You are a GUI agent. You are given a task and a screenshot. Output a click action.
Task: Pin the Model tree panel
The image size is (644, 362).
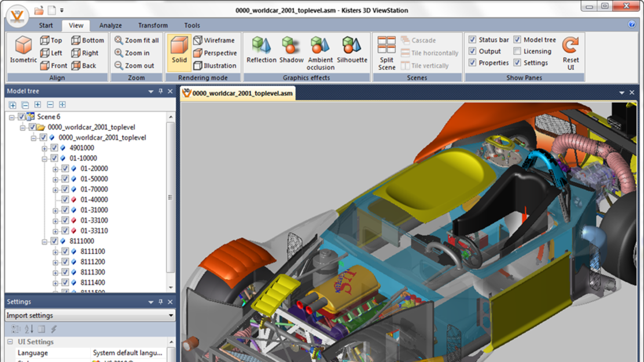point(161,91)
